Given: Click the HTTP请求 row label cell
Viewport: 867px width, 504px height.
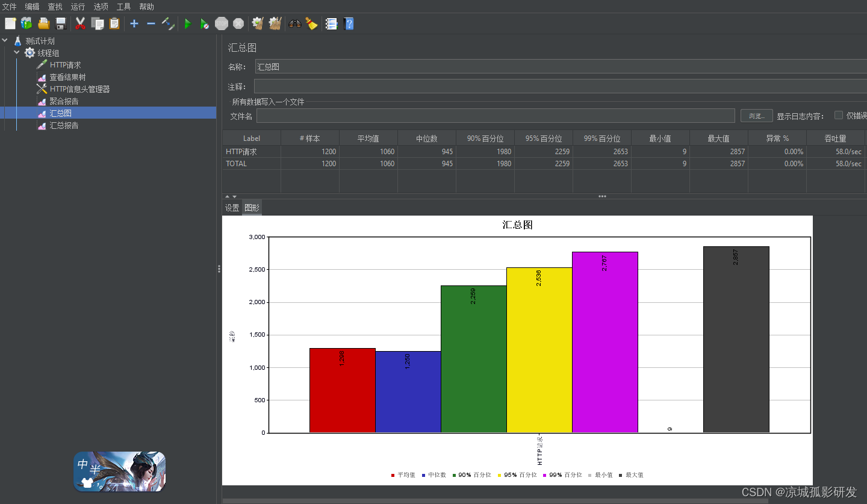Looking at the screenshot, I should 252,152.
